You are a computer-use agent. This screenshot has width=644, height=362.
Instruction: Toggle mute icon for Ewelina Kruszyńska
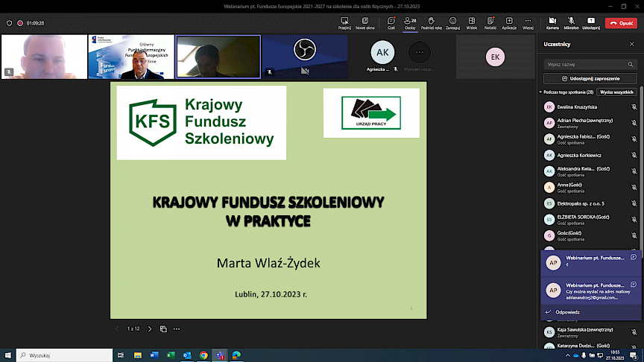click(634, 107)
